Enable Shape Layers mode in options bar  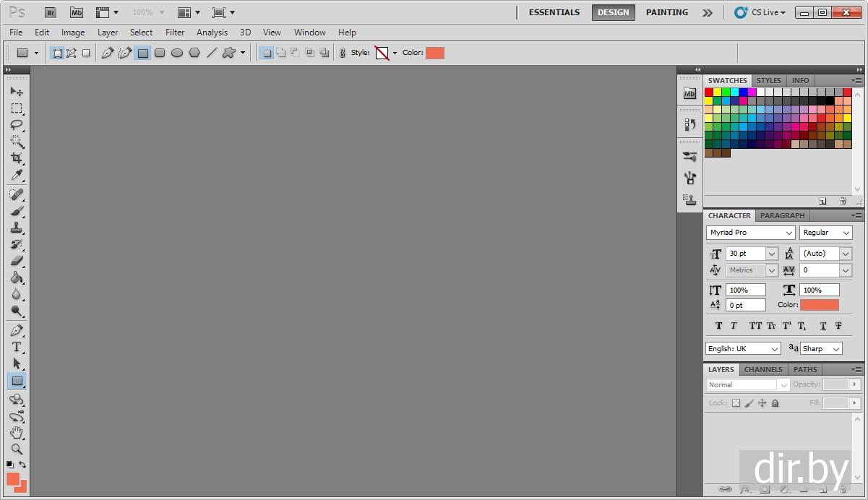point(57,53)
